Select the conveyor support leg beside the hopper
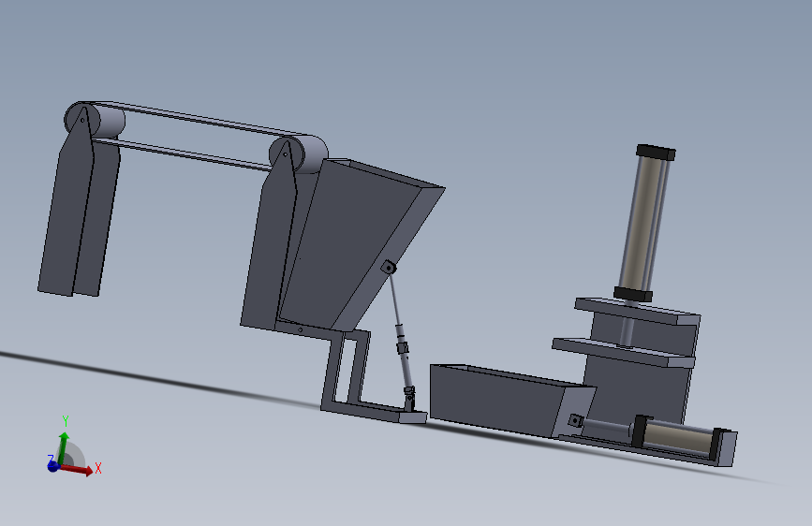This screenshot has width=812, height=526. tap(270, 243)
